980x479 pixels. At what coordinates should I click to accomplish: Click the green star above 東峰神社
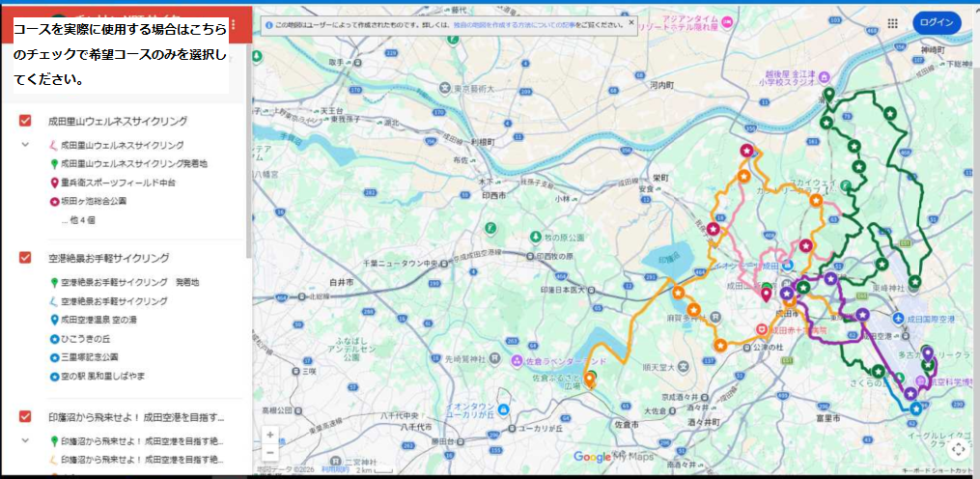pyautogui.click(x=882, y=265)
